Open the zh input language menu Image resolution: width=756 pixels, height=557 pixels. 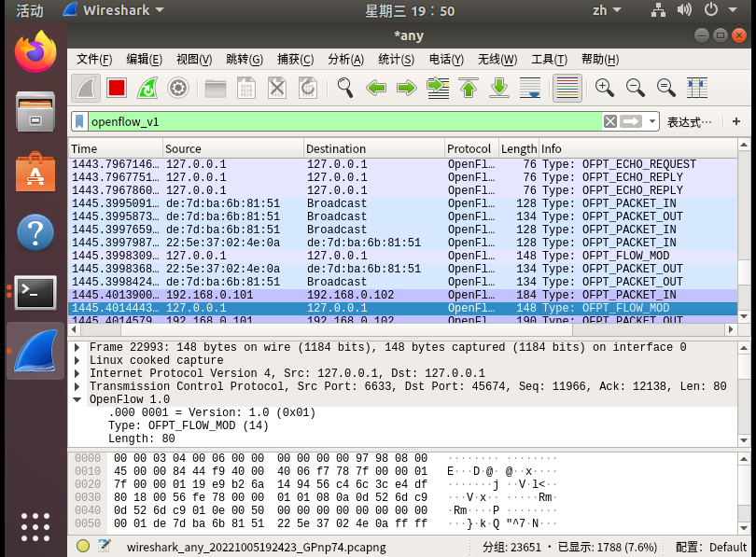tap(607, 10)
